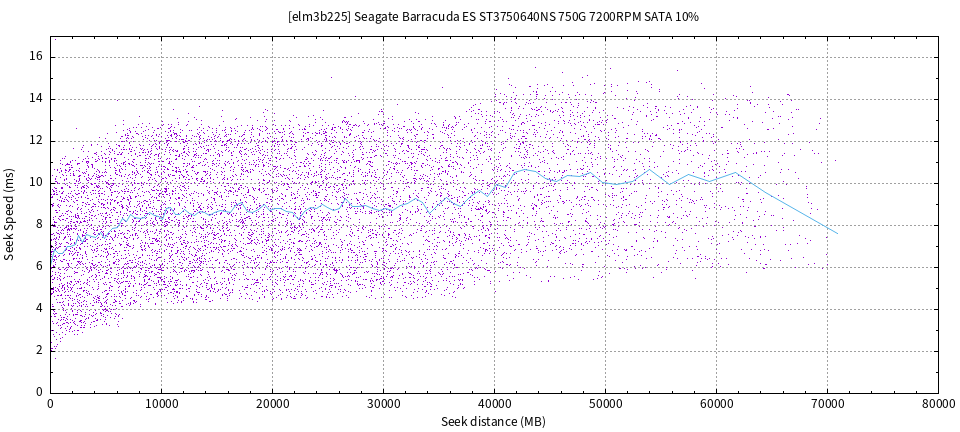
Task: Click the 50000 tick label on x-axis
Action: pos(605,404)
